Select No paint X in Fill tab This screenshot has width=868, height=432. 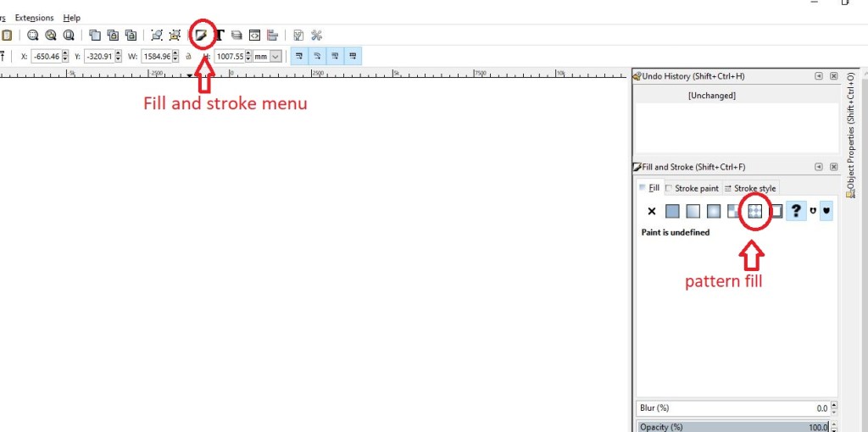coord(652,211)
